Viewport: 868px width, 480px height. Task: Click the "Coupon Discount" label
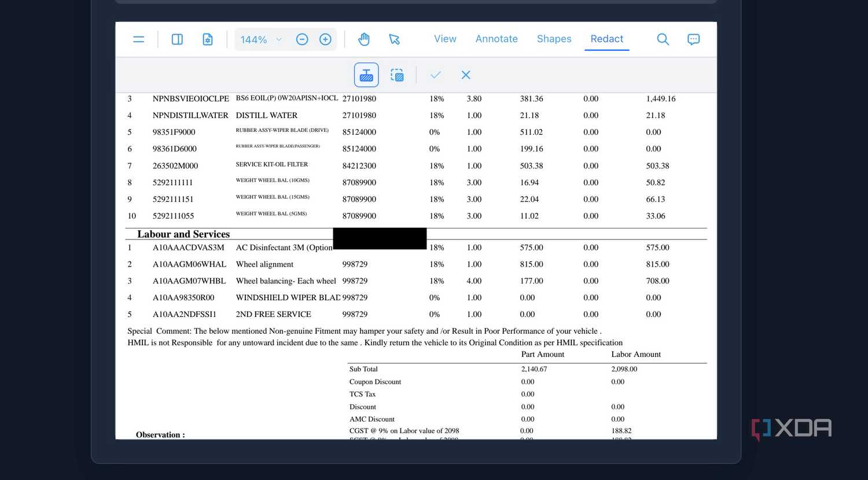tap(375, 382)
